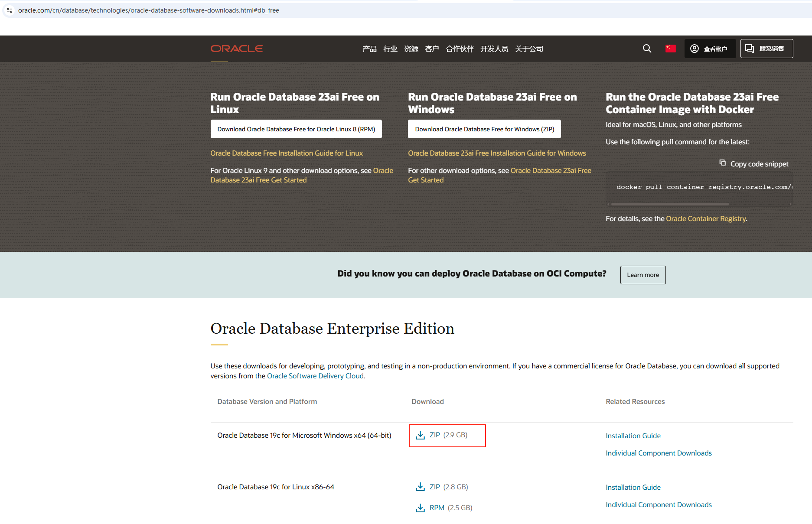Open the 资源 menu
The height and width of the screenshot is (524, 812).
(x=411, y=49)
